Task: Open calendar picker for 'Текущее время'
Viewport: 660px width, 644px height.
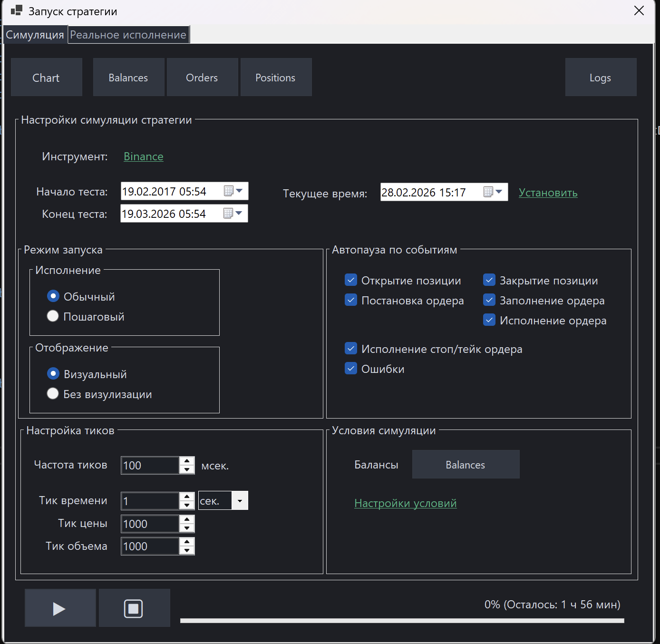Action: coord(488,192)
